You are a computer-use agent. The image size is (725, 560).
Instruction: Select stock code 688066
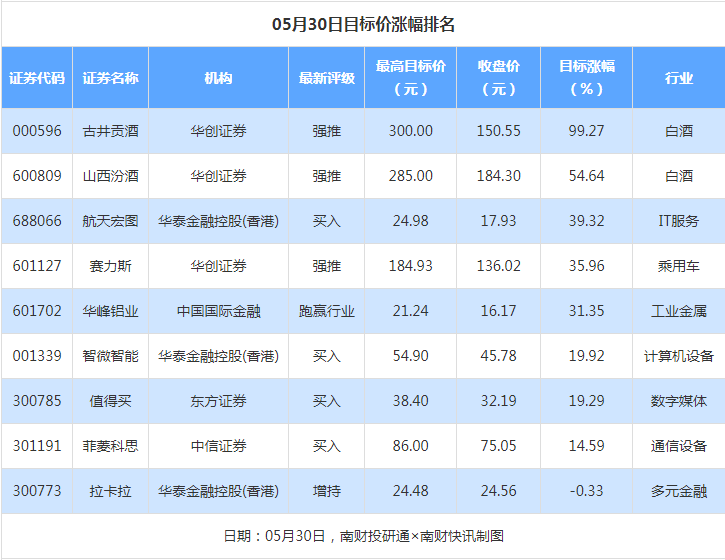pyautogui.click(x=37, y=221)
